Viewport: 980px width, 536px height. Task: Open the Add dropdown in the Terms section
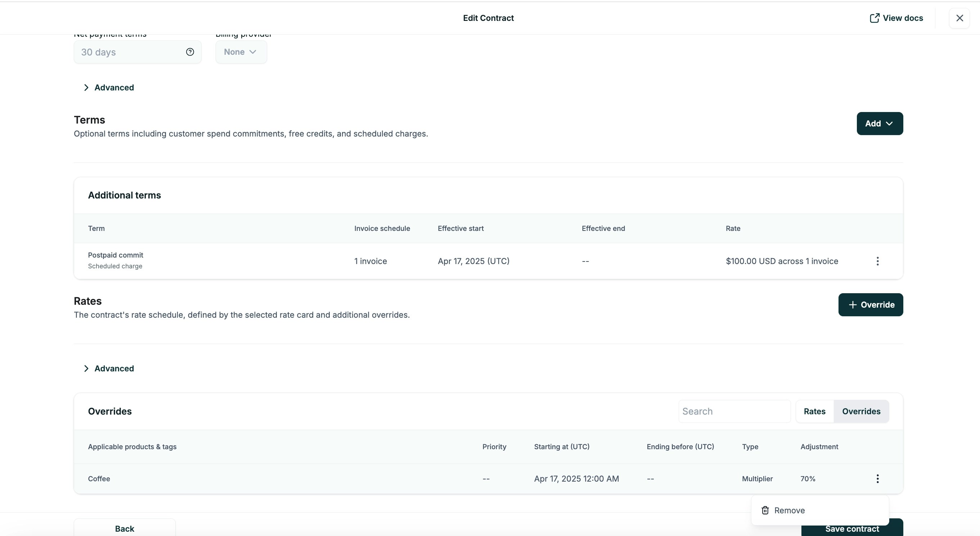click(880, 123)
